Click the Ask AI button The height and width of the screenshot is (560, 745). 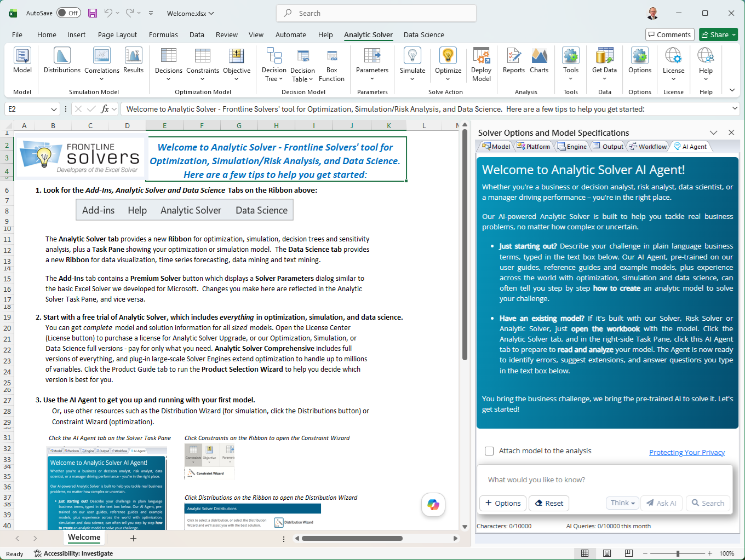coord(661,503)
